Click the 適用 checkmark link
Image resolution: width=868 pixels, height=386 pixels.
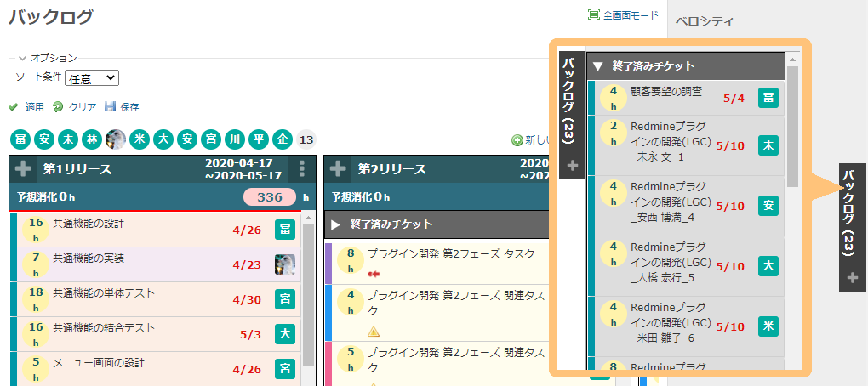click(x=26, y=107)
